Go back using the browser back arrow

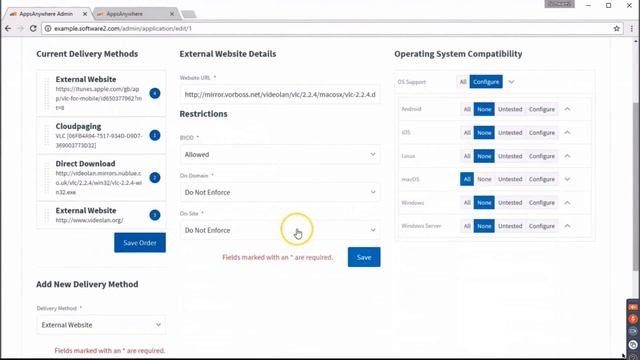[8, 29]
